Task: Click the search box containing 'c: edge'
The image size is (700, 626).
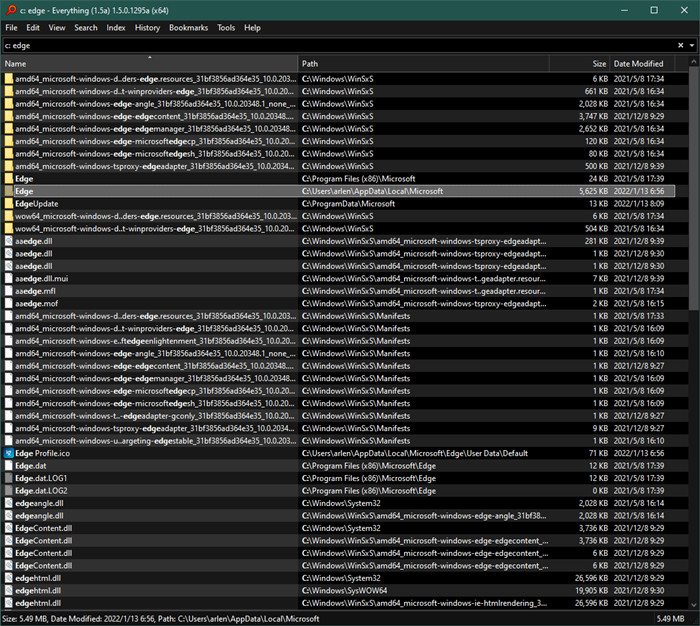Action: click(339, 46)
